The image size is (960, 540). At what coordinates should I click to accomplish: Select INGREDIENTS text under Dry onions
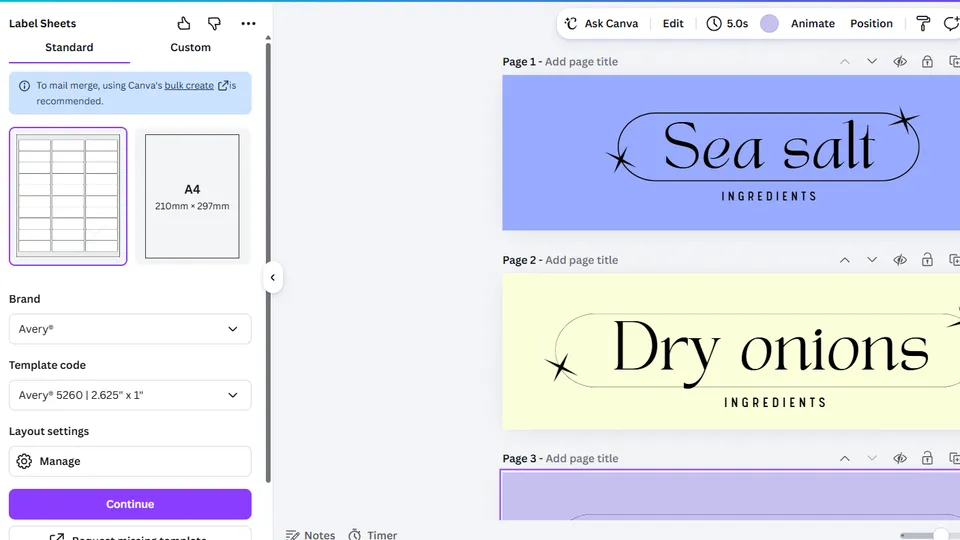[775, 402]
